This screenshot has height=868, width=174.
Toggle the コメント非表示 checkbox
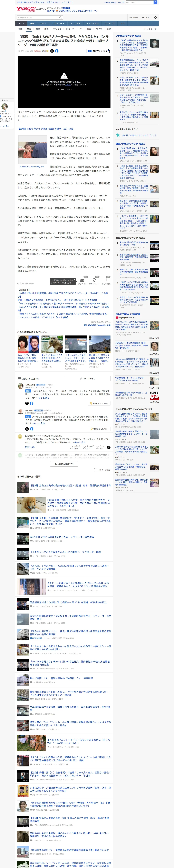(x=96, y=470)
